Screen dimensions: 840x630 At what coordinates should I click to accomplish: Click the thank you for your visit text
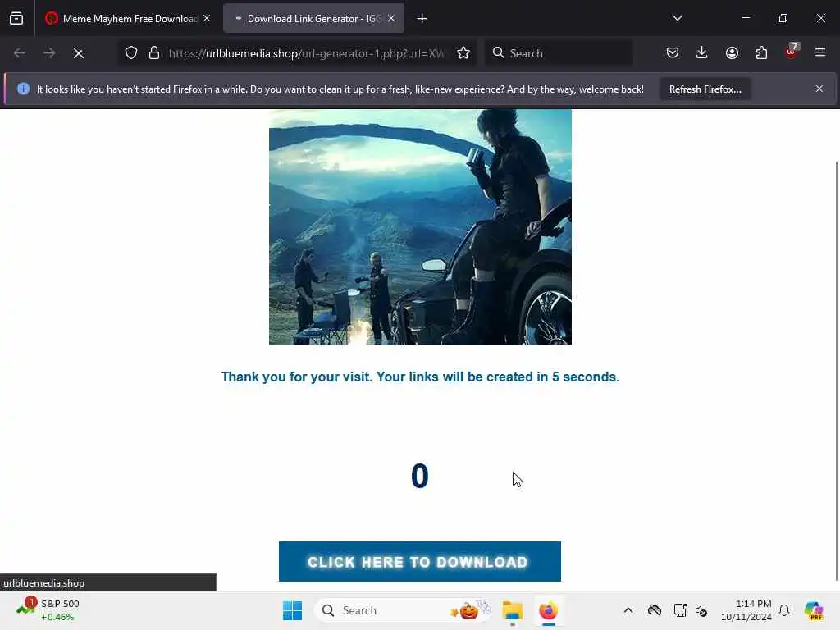420,377
